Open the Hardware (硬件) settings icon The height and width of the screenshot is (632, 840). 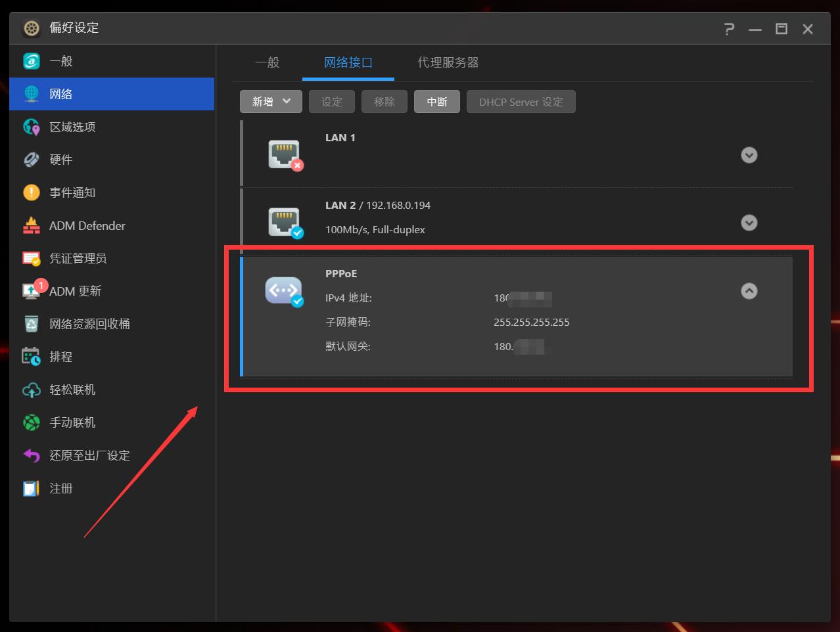[32, 160]
